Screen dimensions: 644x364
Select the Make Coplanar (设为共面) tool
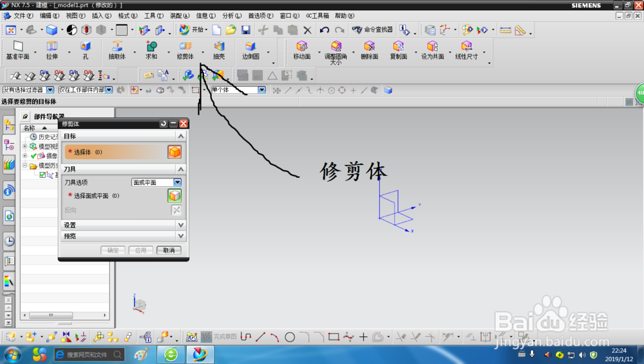click(x=433, y=50)
